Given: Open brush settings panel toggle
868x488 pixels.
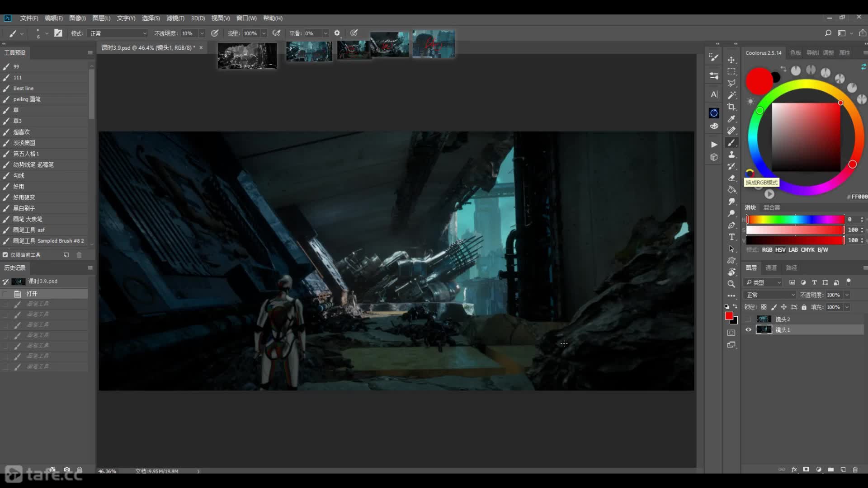Looking at the screenshot, I should pyautogui.click(x=58, y=33).
